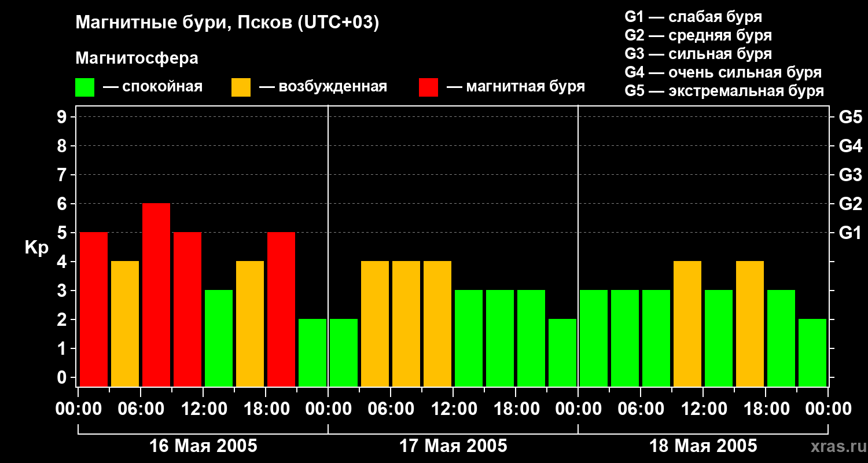This screenshot has height=463, width=868.
Task: Select the first yellow bar on 17 May
Action: (x=375, y=323)
